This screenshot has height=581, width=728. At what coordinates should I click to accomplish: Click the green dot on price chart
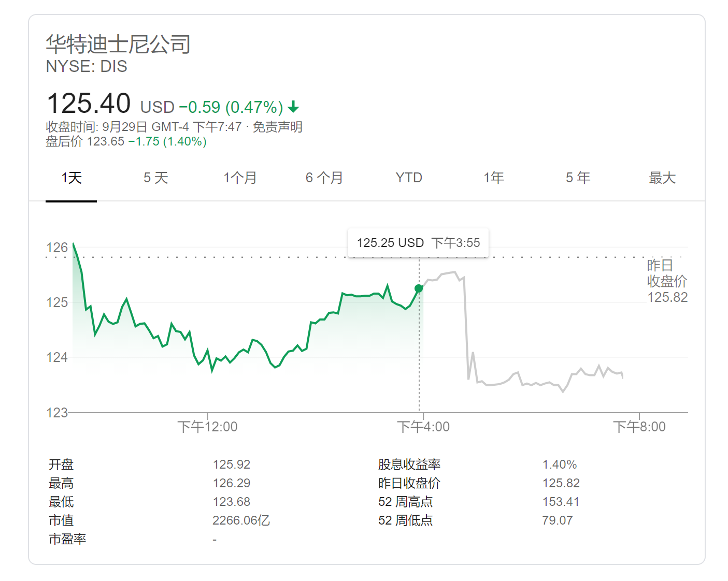point(419,288)
